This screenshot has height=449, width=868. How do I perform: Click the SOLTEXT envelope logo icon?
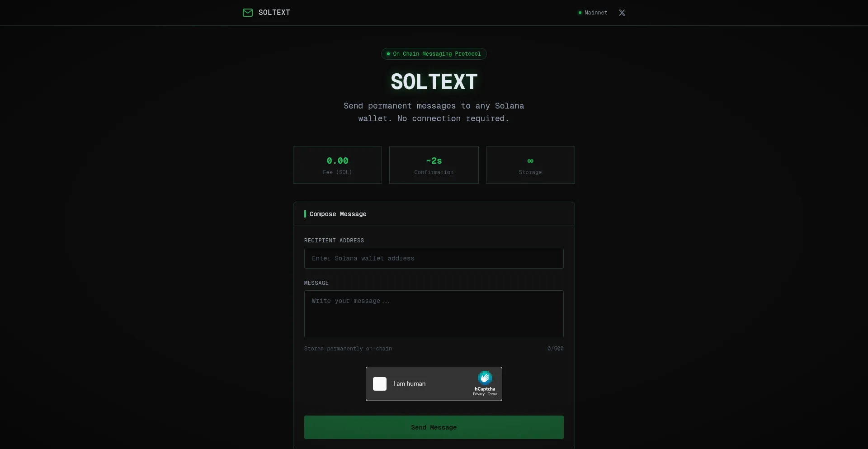(x=248, y=13)
